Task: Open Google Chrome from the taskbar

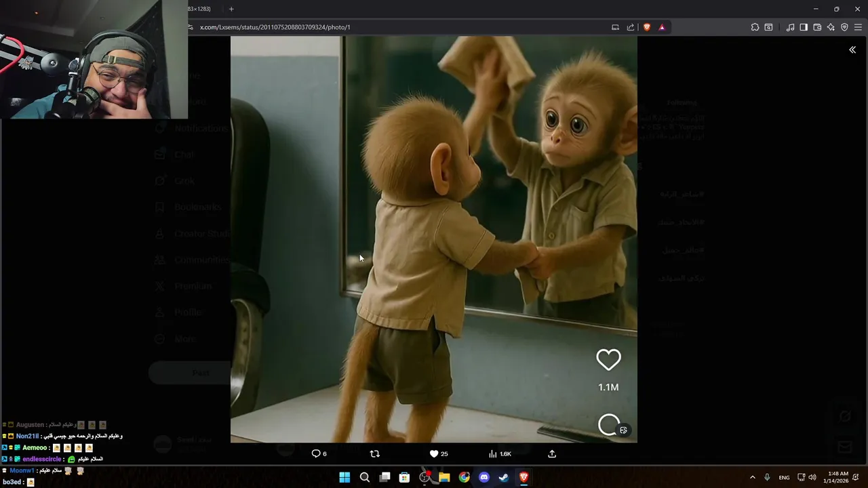Action: coord(464,477)
